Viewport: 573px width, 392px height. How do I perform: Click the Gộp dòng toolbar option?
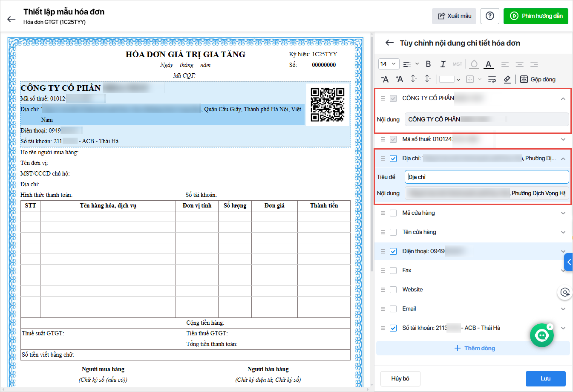pos(538,79)
